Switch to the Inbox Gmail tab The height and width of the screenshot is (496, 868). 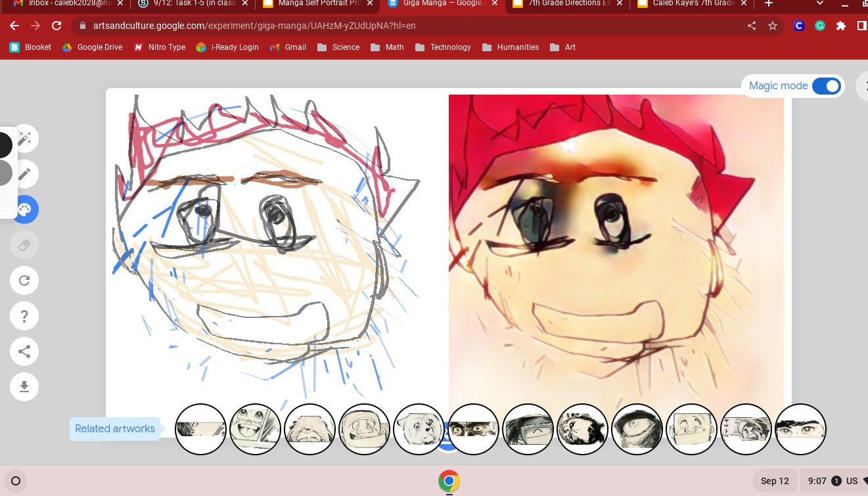tap(66, 4)
